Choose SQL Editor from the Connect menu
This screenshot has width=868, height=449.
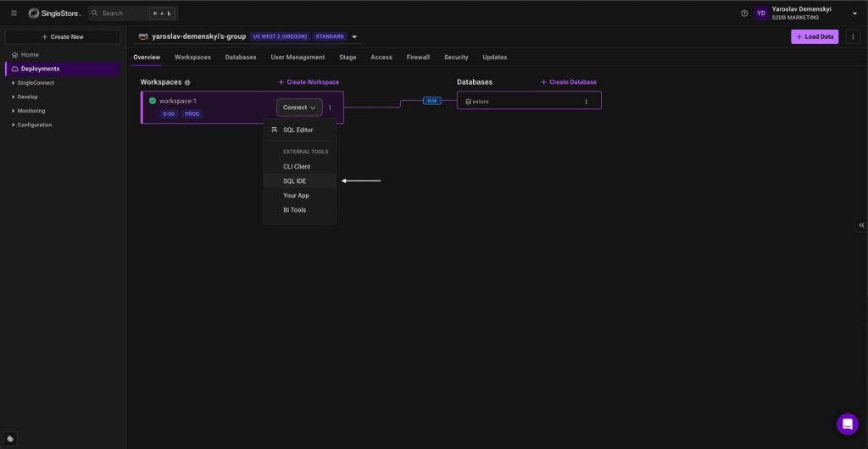pos(299,130)
